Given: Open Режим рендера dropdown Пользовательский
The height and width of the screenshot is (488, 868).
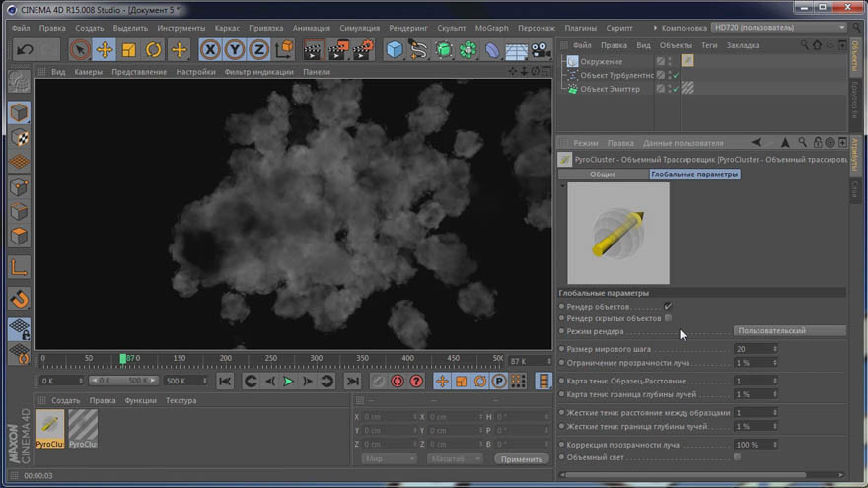Looking at the screenshot, I should pos(789,331).
